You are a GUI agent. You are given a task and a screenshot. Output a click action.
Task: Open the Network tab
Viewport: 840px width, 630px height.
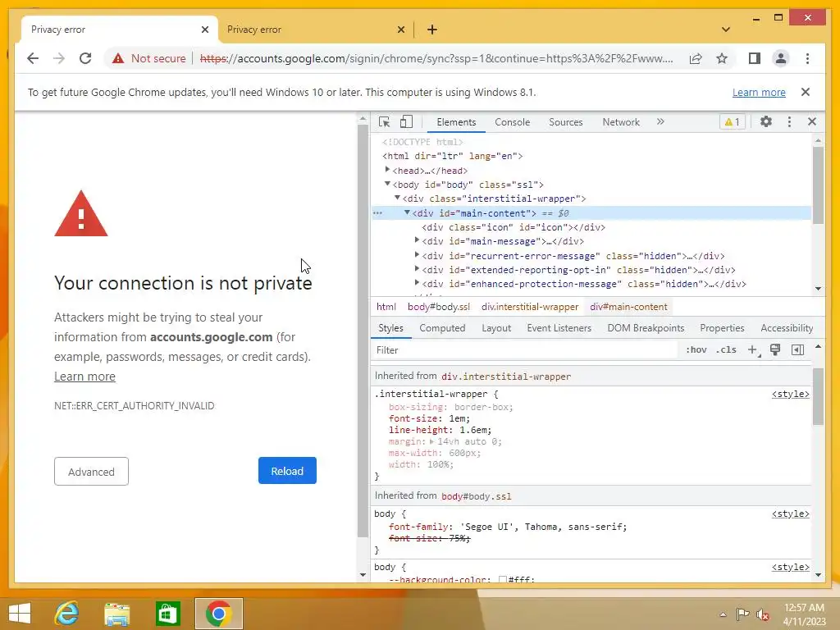coord(621,122)
